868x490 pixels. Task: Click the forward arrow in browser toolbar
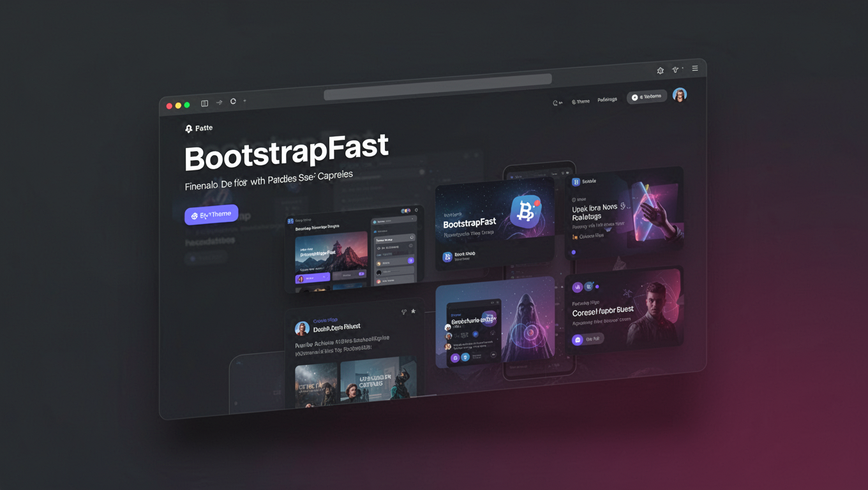(220, 102)
